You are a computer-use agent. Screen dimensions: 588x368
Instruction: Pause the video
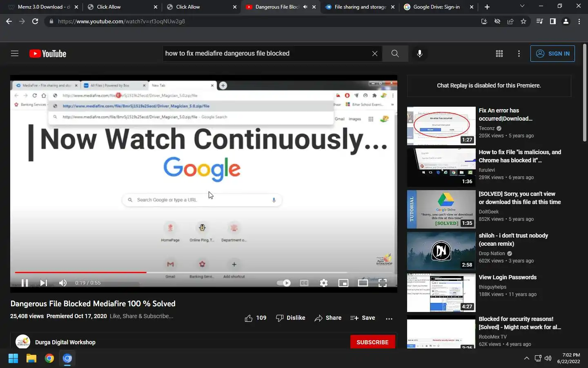point(24,283)
